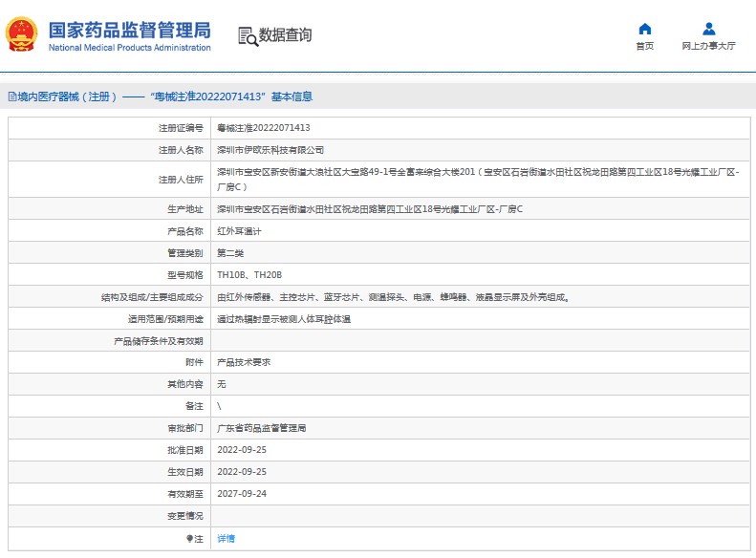Click the 首页 label
Image resolution: width=756 pixels, height=558 pixels.
tap(644, 46)
